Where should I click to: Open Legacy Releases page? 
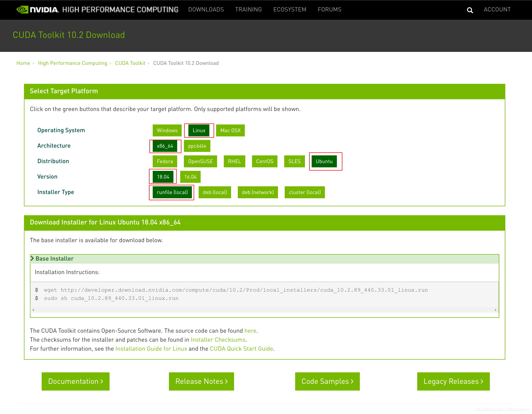coord(453,381)
